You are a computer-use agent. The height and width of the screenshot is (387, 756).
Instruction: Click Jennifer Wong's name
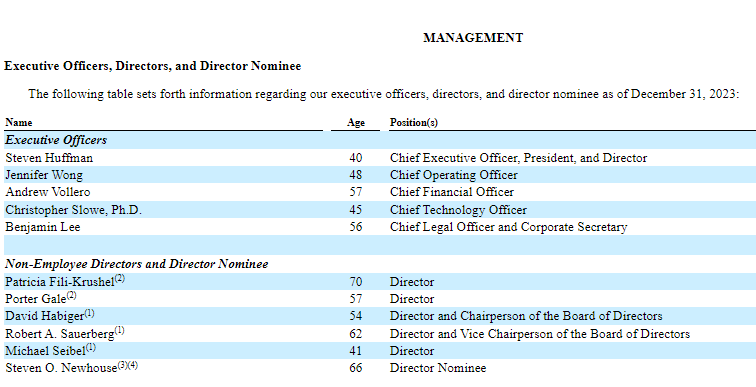44,175
